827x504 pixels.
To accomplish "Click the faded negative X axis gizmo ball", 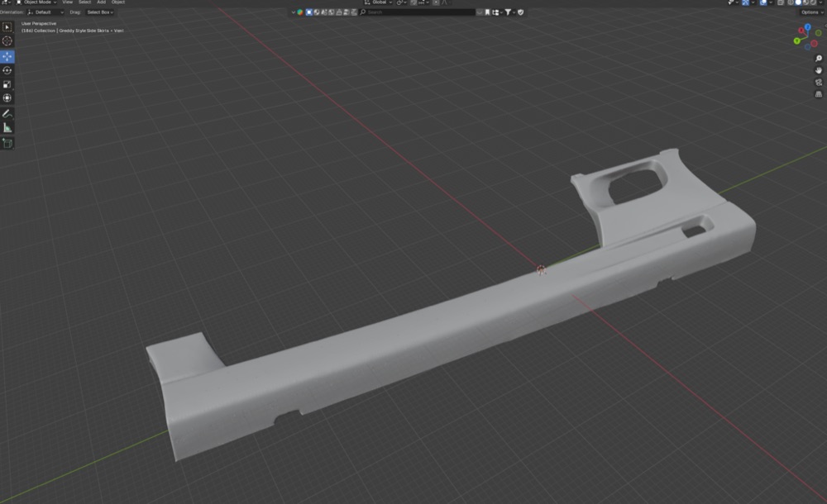I will pos(815,44).
